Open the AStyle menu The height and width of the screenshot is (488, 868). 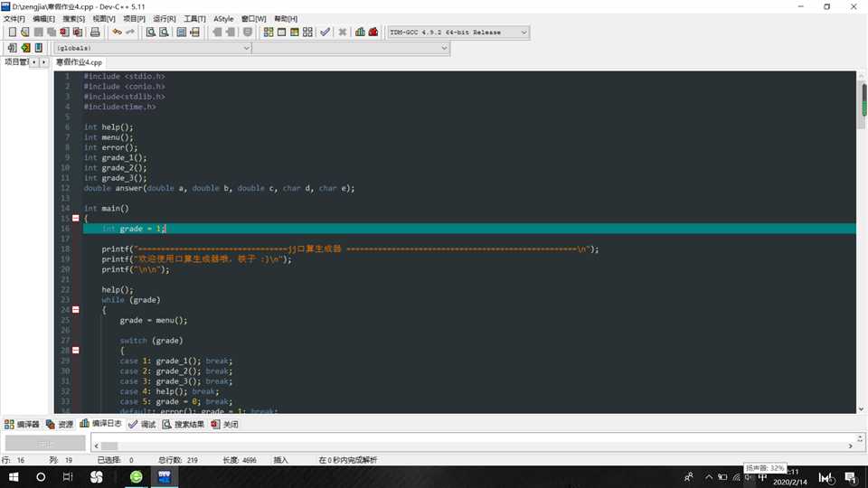(223, 19)
